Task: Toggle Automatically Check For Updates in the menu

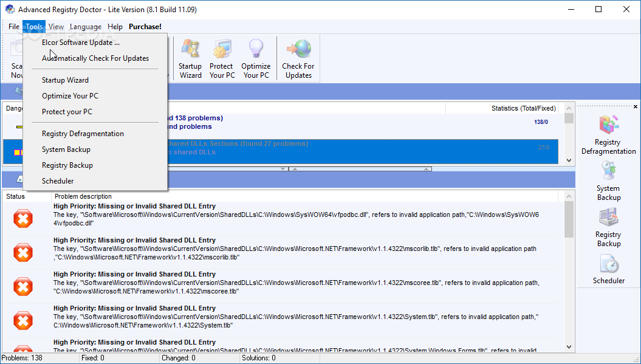Action: [x=95, y=58]
